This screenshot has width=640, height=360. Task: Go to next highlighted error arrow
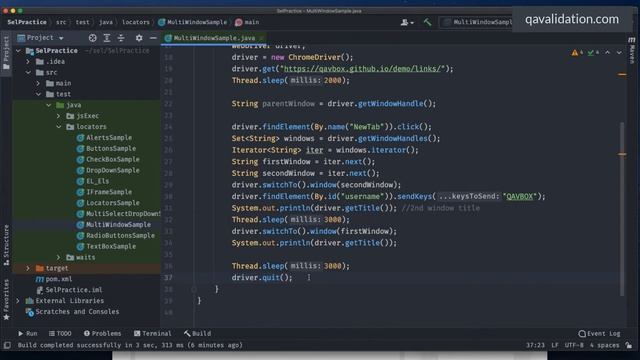619,53
